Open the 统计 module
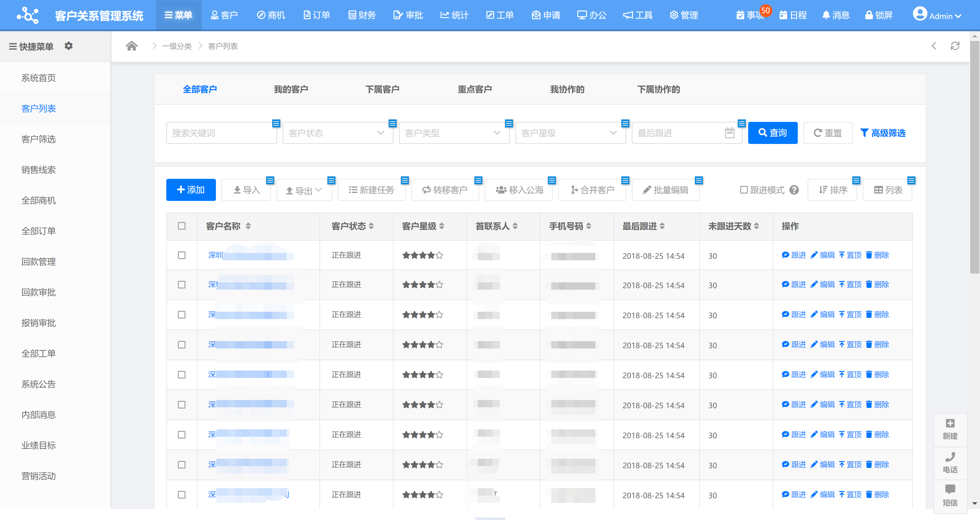This screenshot has height=520, width=980. pyautogui.click(x=454, y=15)
